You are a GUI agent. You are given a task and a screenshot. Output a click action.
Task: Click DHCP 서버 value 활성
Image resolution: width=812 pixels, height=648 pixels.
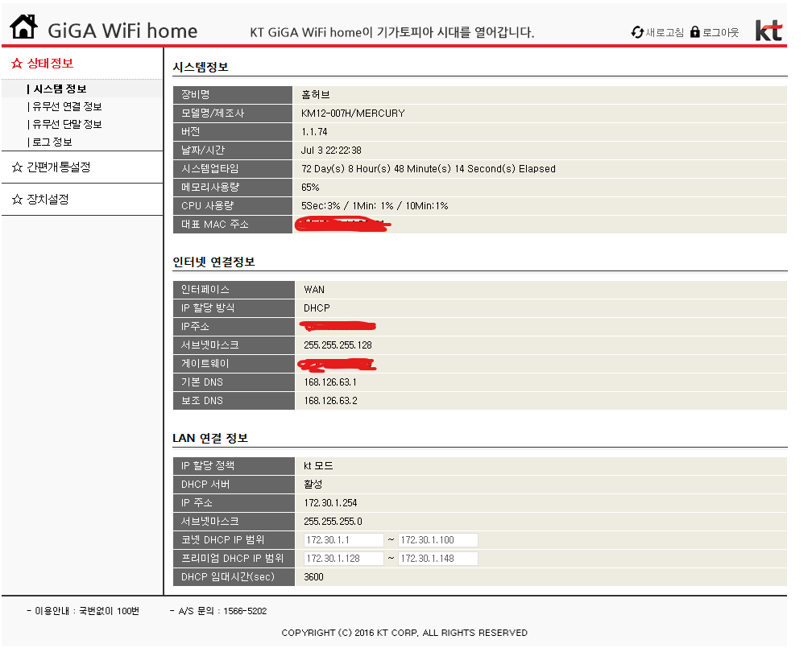pyautogui.click(x=313, y=485)
